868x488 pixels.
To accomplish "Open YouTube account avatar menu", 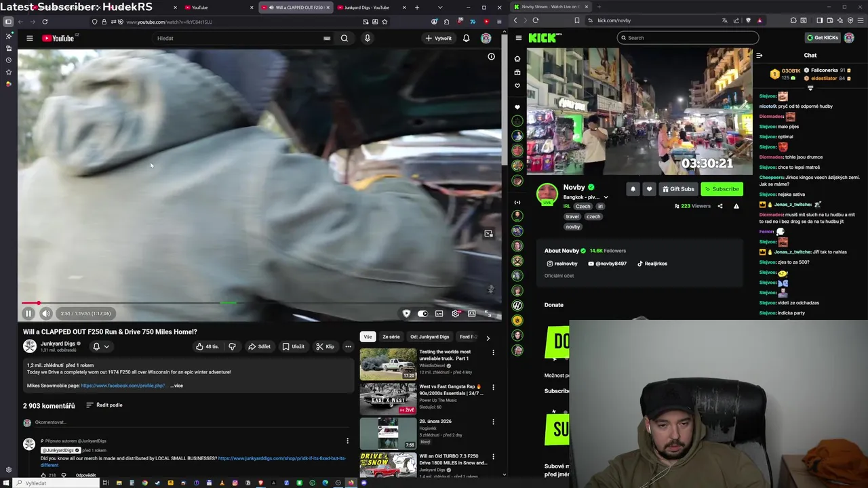I will click(x=486, y=38).
